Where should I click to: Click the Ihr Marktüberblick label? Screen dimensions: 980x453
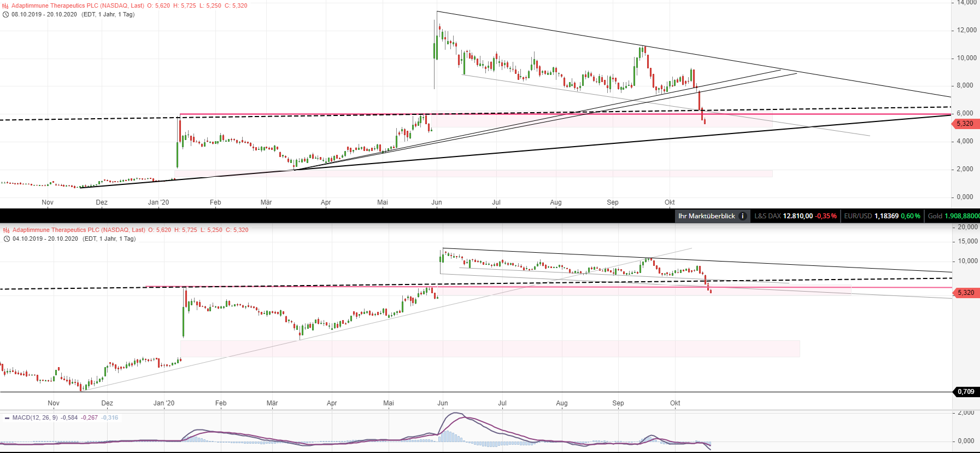click(707, 216)
